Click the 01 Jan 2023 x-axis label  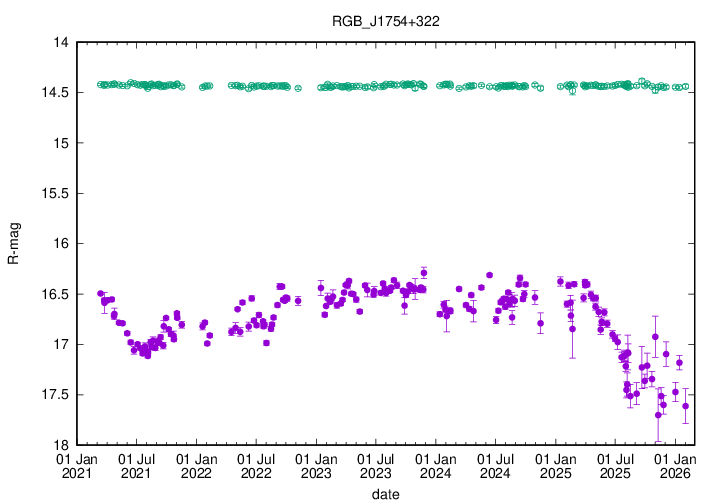click(317, 465)
